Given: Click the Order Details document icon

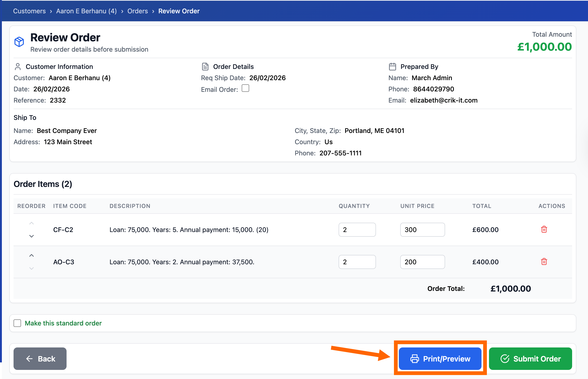Looking at the screenshot, I should point(205,67).
